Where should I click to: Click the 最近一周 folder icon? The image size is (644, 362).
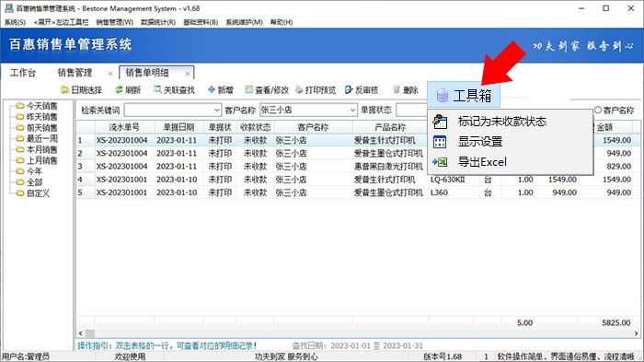(x=19, y=138)
